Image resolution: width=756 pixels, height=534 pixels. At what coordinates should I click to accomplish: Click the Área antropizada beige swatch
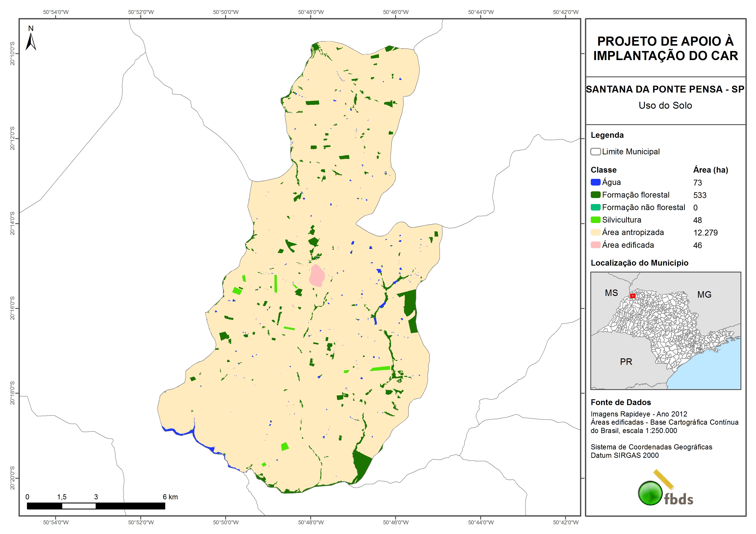[595, 233]
